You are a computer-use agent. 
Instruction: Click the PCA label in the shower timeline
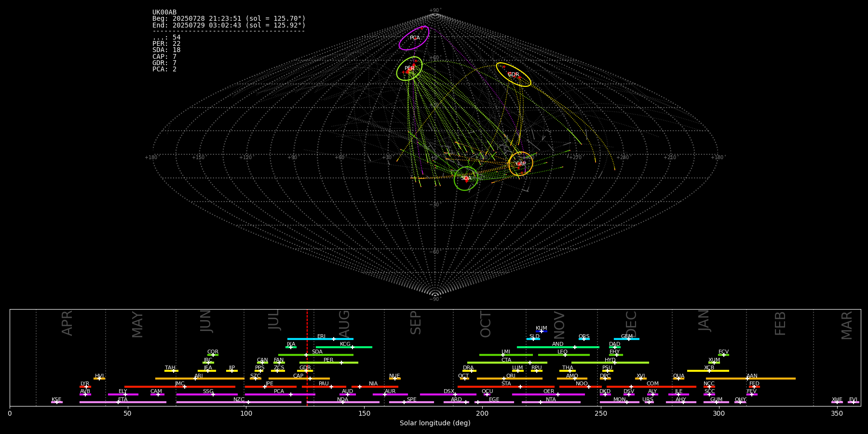click(279, 392)
